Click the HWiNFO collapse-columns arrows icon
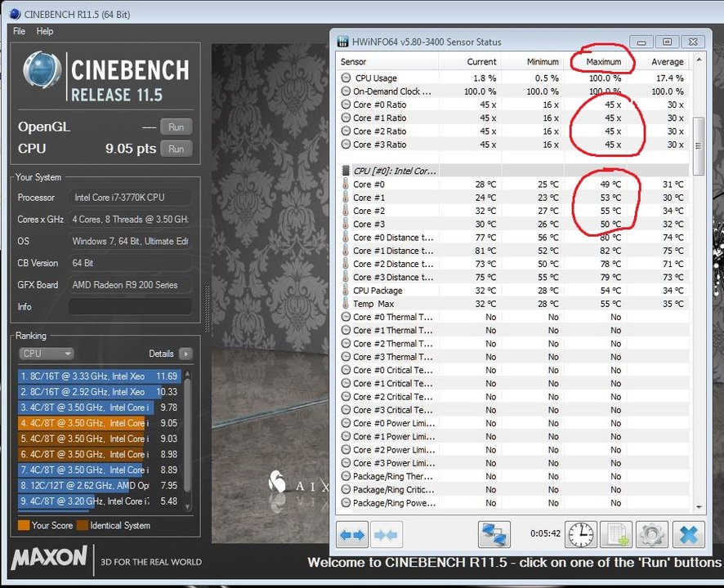This screenshot has width=724, height=588. (x=386, y=534)
